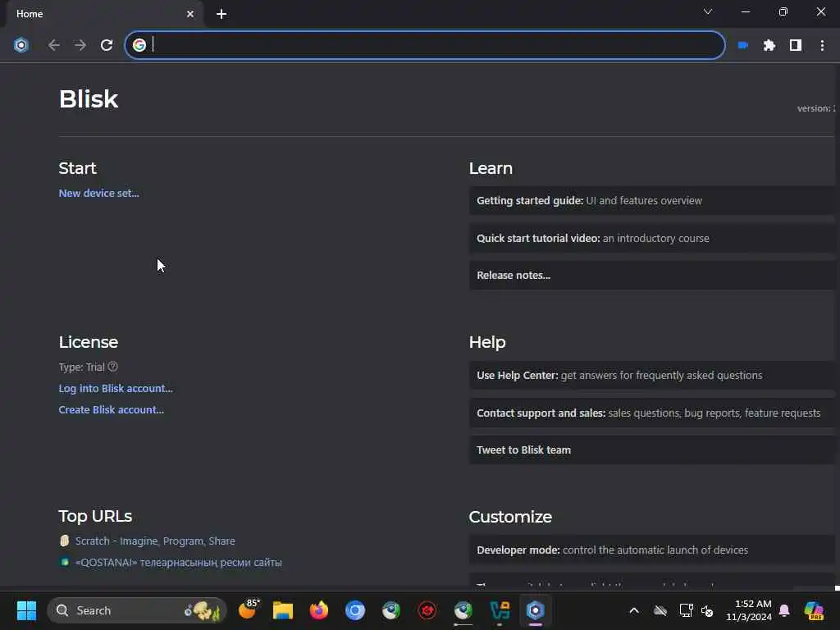Image resolution: width=840 pixels, height=630 pixels.
Task: Click the blue video camera toolbar icon
Action: coord(743,45)
